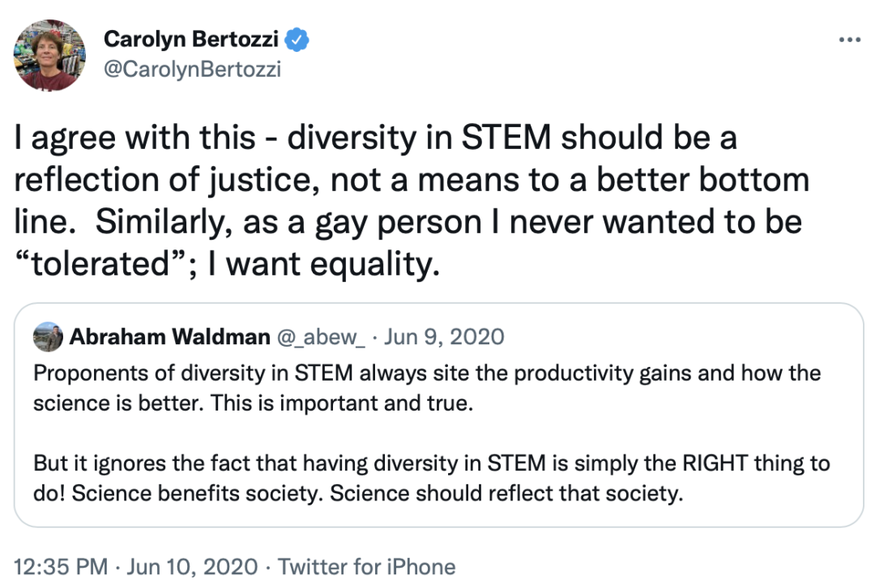
Task: Click the "Twitter for iPhone" source label
Action: pyautogui.click(x=367, y=567)
